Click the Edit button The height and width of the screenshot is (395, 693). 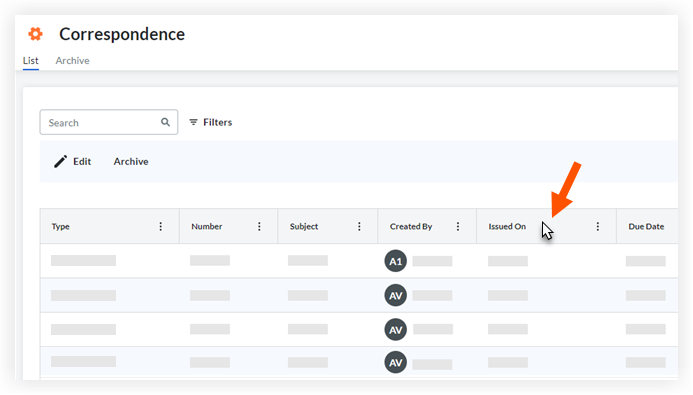click(x=73, y=161)
